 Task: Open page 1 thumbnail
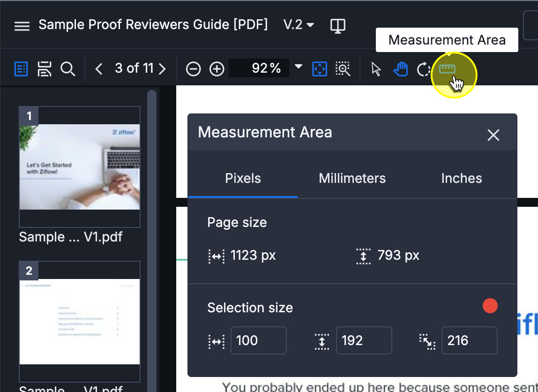coord(80,167)
